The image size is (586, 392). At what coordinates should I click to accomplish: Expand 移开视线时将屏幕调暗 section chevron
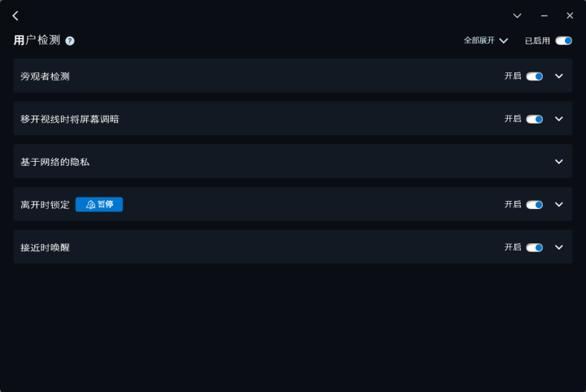[x=558, y=119]
